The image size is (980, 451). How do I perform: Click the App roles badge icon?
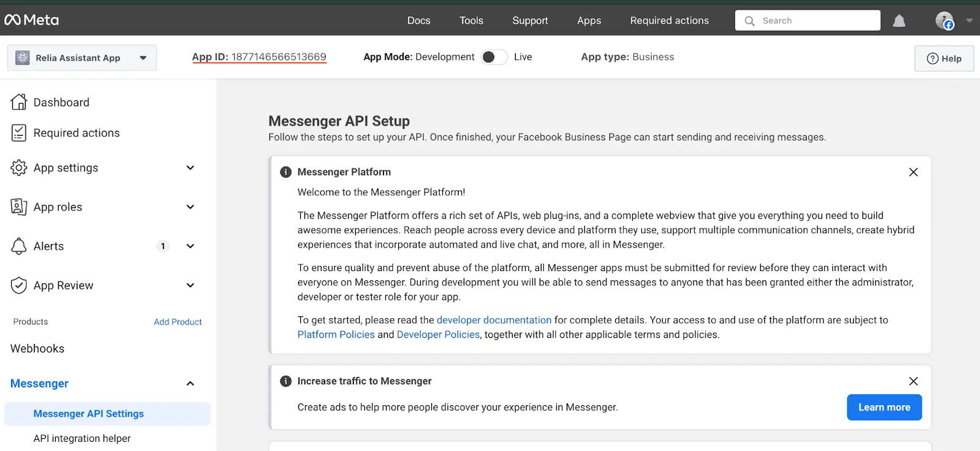tap(19, 207)
